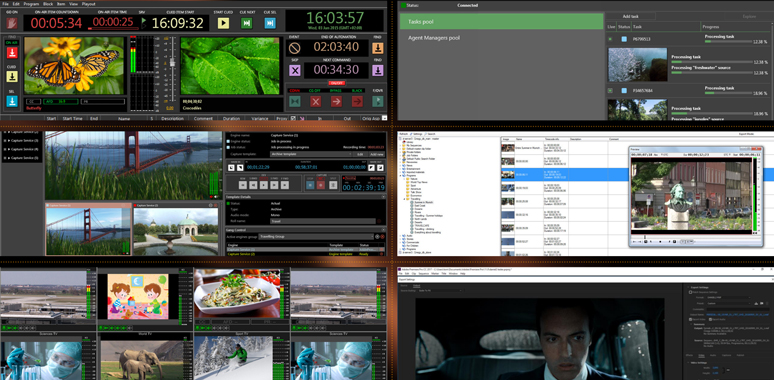Screen dimensions: 774x380
Task: Open the Block menu in playout app
Action: pos(48,4)
